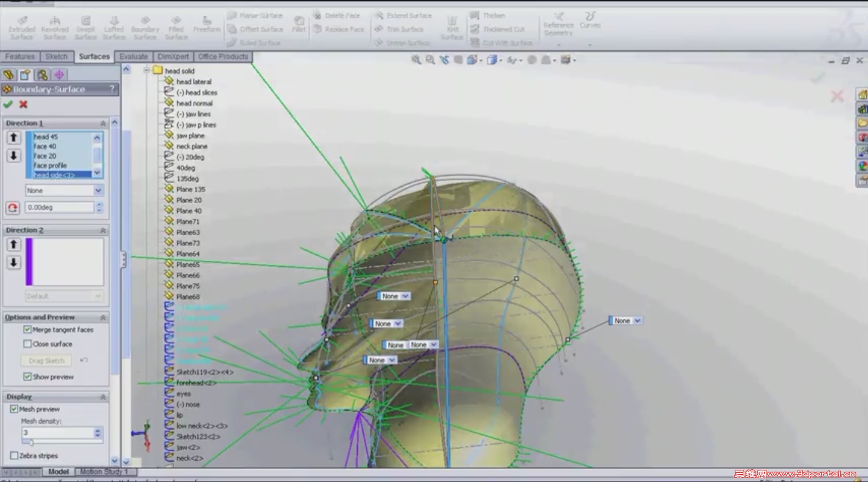The height and width of the screenshot is (482, 868).
Task: Click the green checkmark to accept Boundary-Surface
Action: 8,105
